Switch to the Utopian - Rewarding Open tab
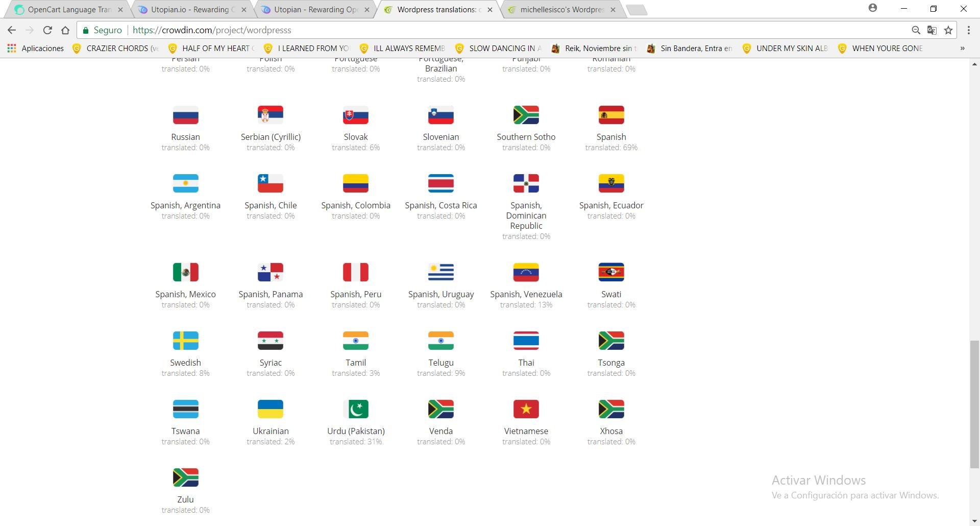The height and width of the screenshot is (526, 980). 314,10
